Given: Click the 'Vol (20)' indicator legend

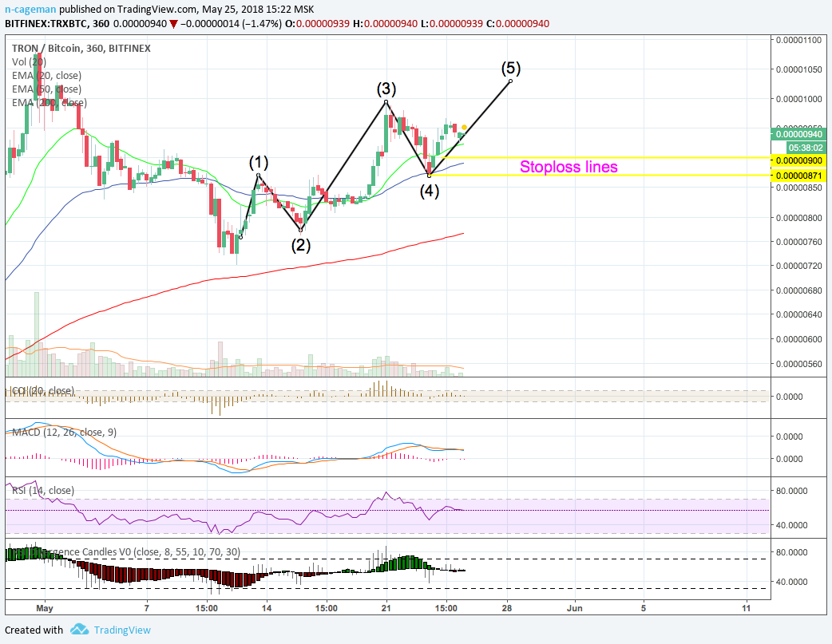Looking at the screenshot, I should pyautogui.click(x=30, y=62).
